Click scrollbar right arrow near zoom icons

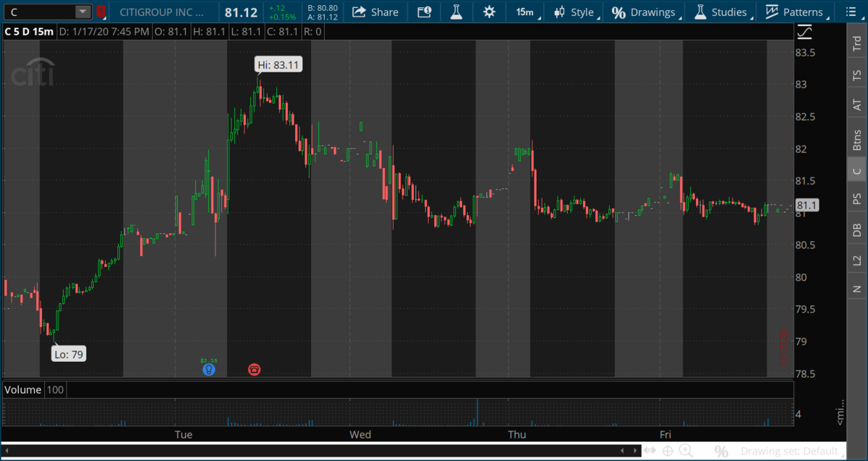pos(636,451)
